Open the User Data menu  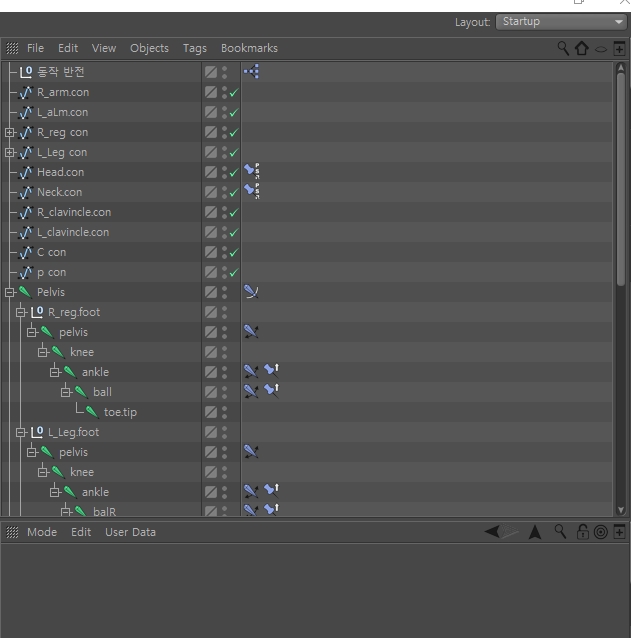click(x=131, y=532)
